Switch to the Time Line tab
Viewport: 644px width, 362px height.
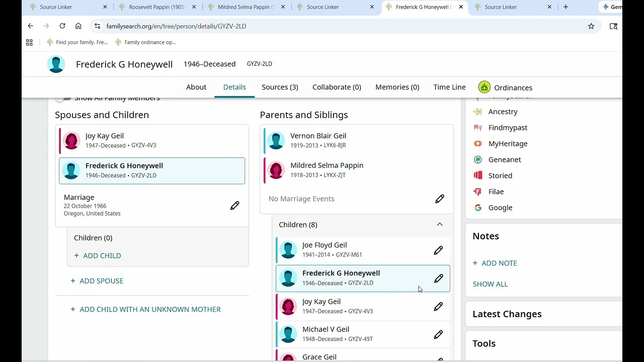pyautogui.click(x=449, y=87)
